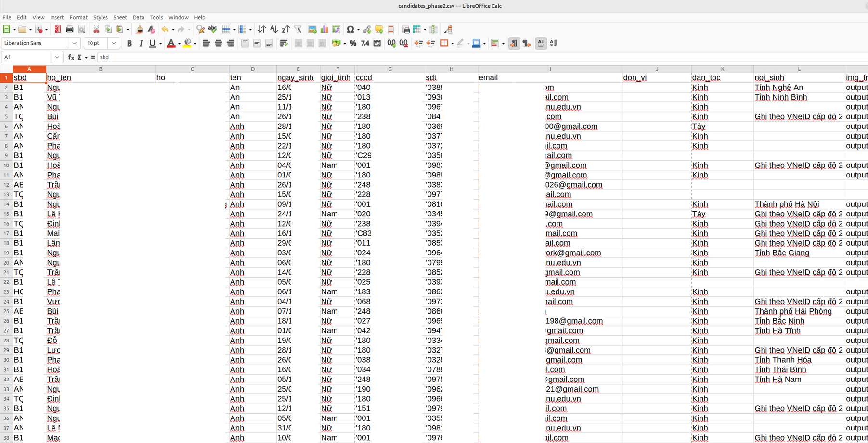
Task: Click Insert Pivot Table icon
Action: tap(337, 29)
